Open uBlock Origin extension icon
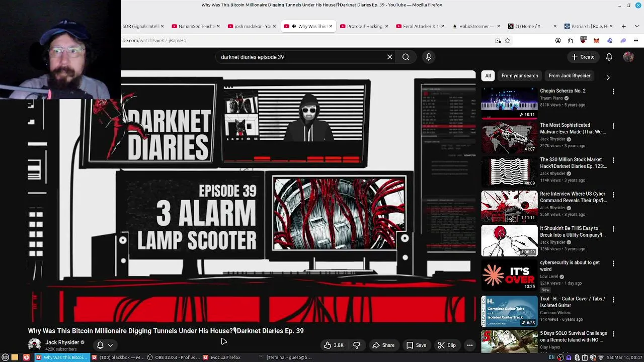 pos(583,40)
